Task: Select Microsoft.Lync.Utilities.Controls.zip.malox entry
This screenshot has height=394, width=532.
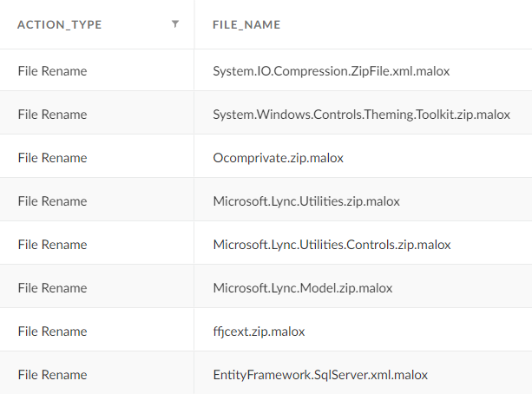Action: (x=332, y=245)
